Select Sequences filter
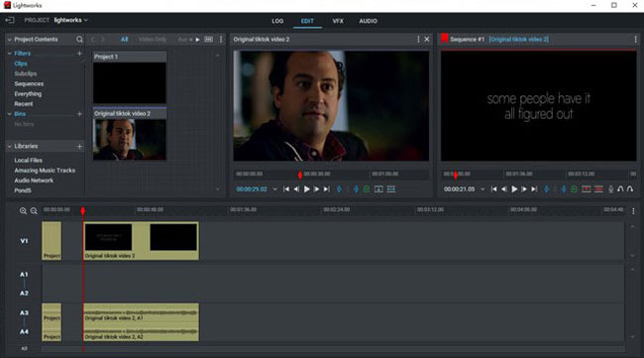The height and width of the screenshot is (358, 644). click(x=29, y=84)
